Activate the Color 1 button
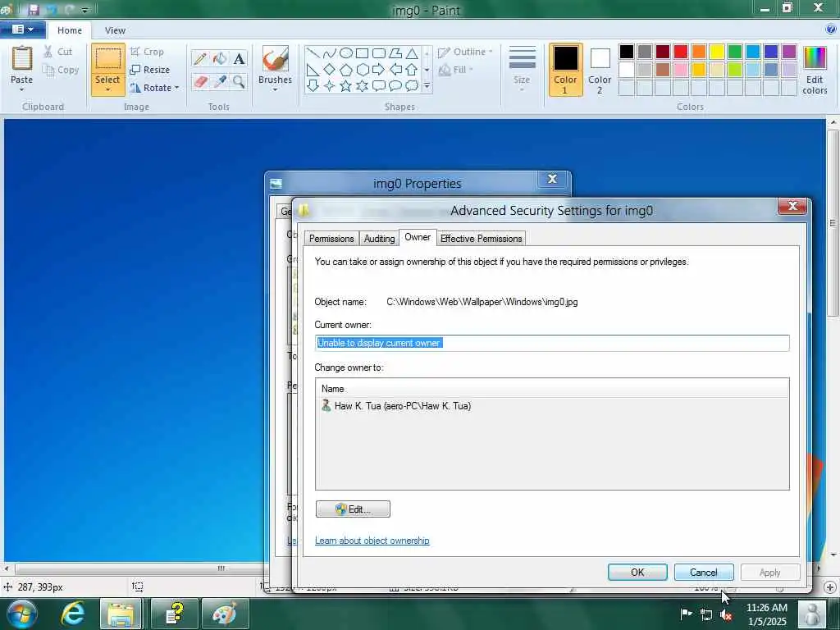This screenshot has height=630, width=840. tap(565, 71)
